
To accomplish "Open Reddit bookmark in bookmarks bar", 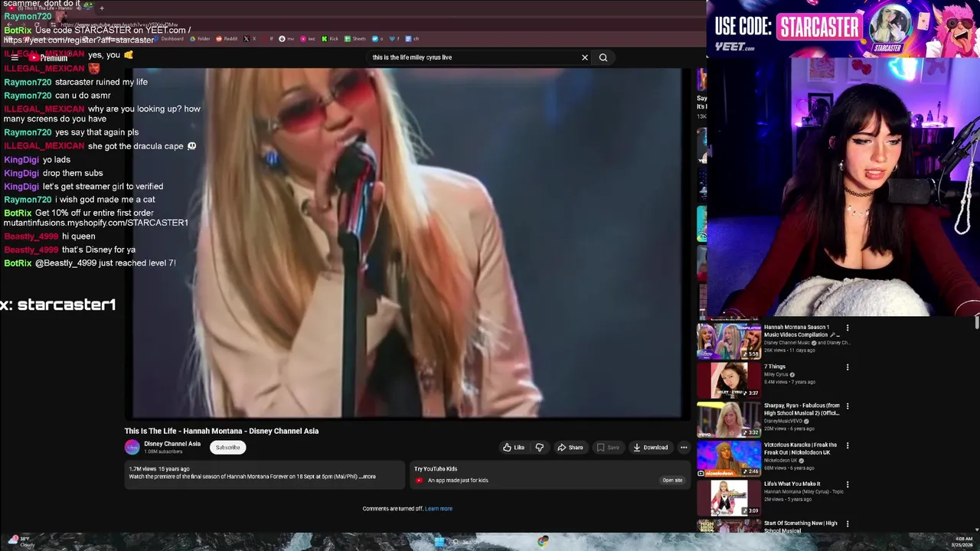I will coord(227,38).
